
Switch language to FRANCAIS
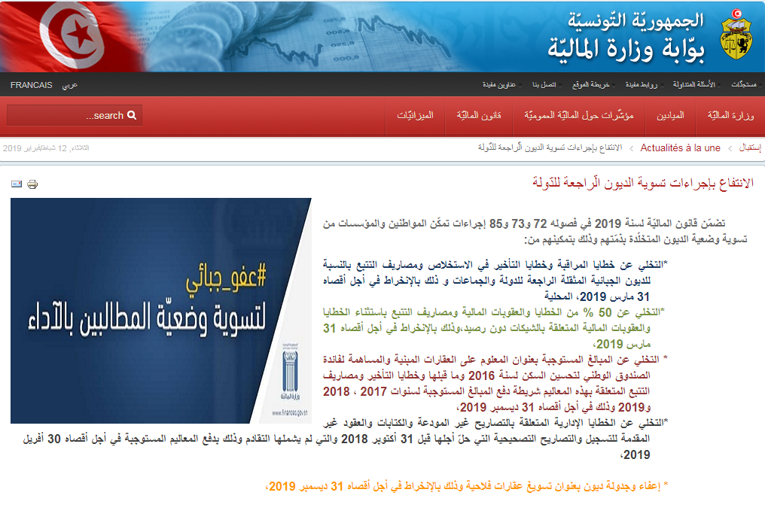[x=31, y=84]
